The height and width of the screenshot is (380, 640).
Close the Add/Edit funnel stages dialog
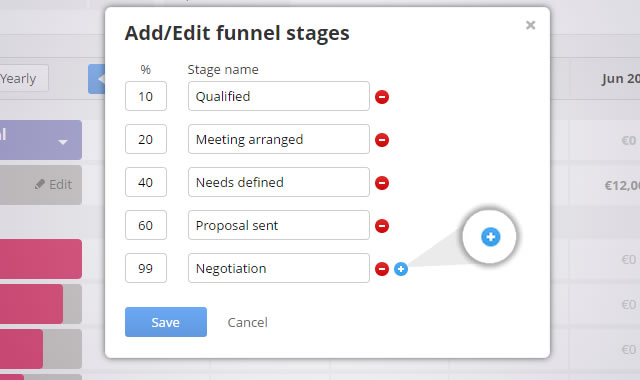pos(530,25)
